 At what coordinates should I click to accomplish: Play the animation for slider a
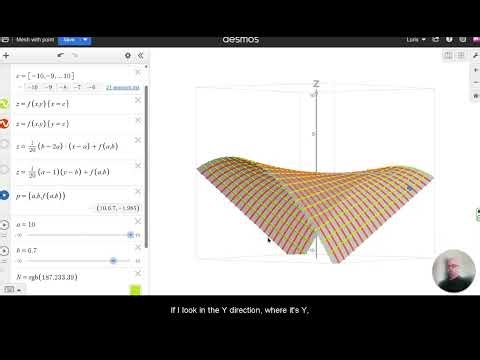4,225
